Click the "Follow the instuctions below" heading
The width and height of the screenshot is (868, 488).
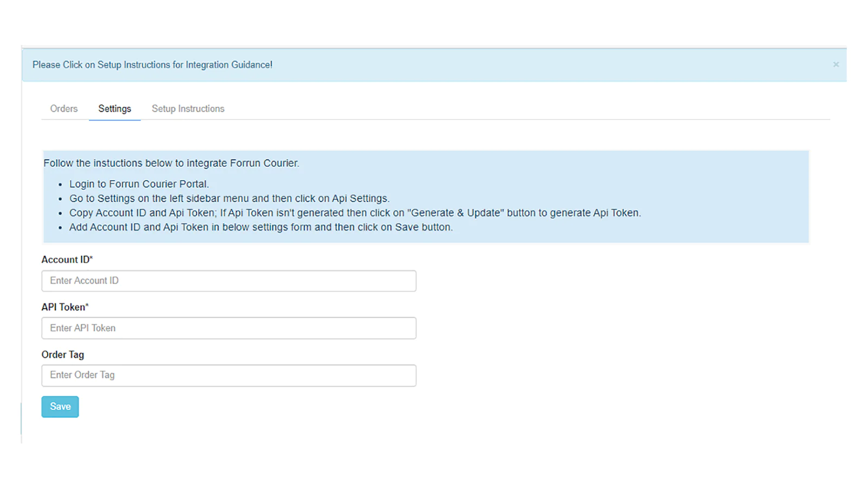(x=171, y=163)
